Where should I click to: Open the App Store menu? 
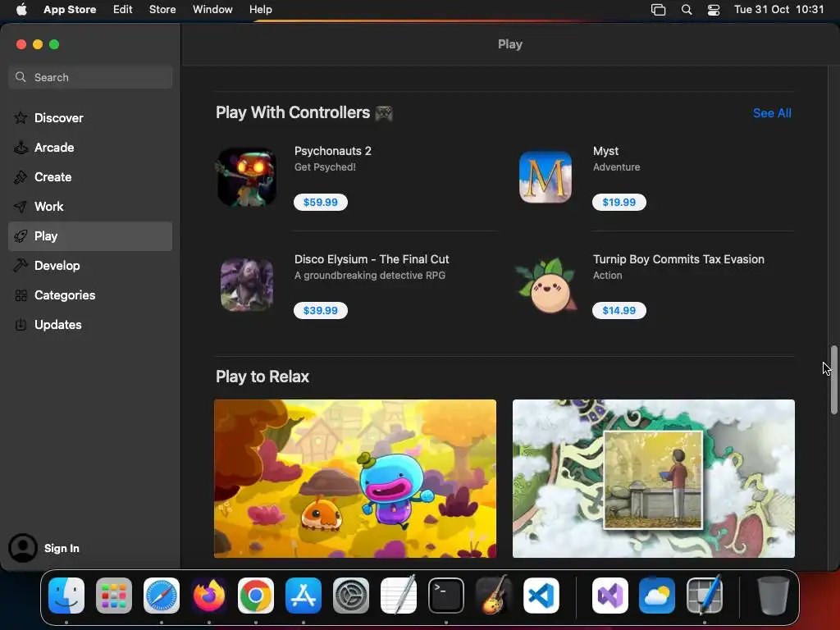[70, 10]
